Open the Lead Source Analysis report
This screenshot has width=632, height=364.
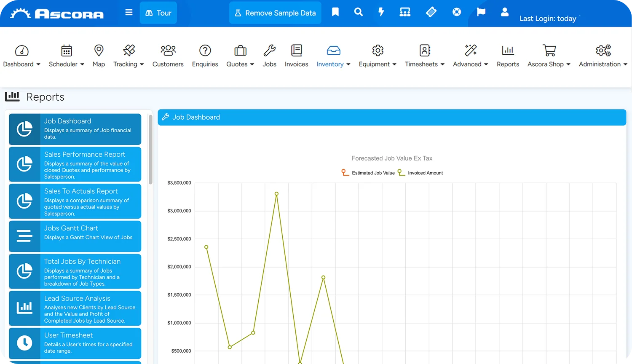click(75, 308)
